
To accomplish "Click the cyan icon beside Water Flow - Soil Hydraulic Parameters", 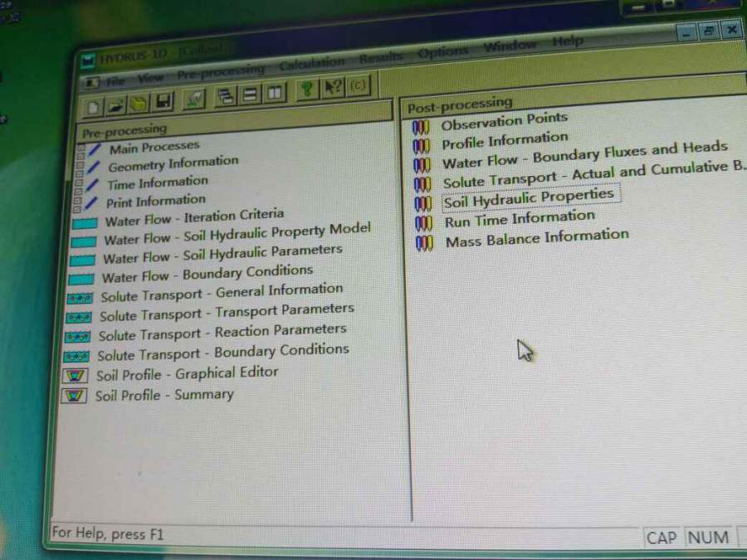I will point(82,261).
